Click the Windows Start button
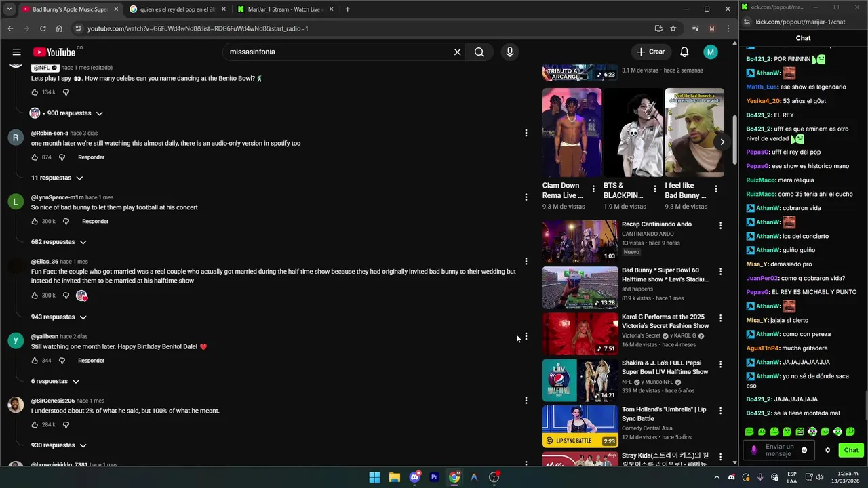This screenshot has height=488, width=868. click(x=374, y=477)
